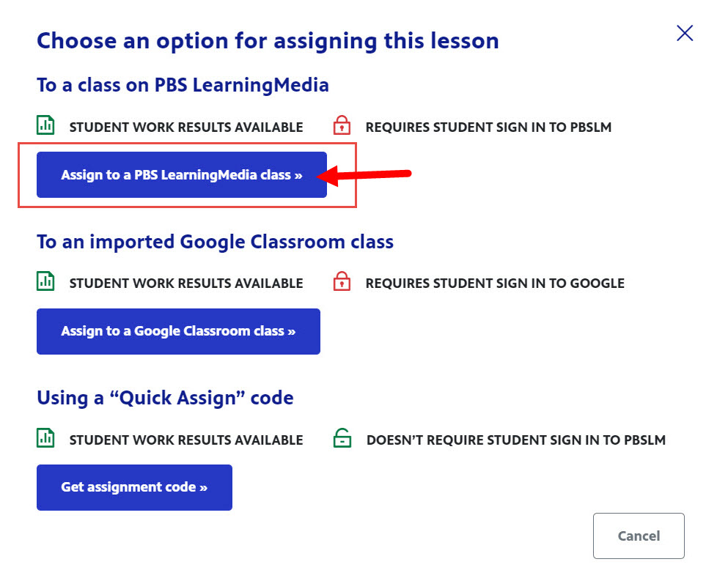Click Assign to a Google Classroom class button
Screen dimensions: 728x570
[178, 331]
